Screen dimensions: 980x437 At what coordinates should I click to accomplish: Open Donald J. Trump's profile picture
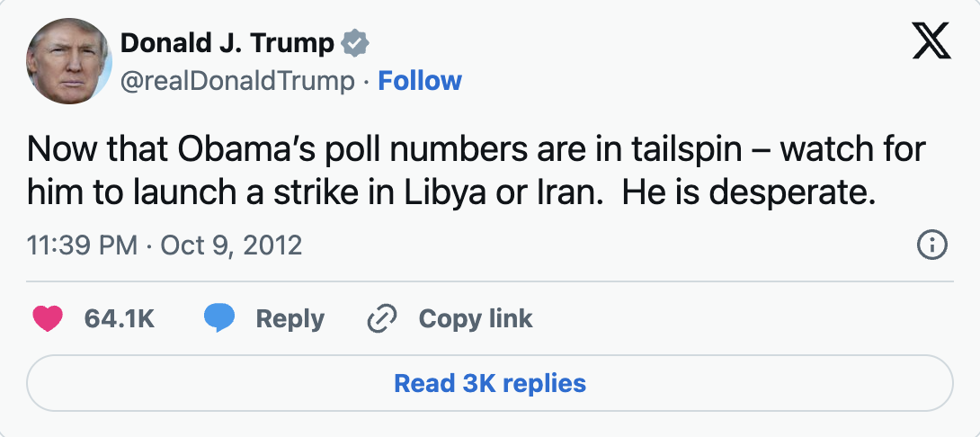click(68, 61)
